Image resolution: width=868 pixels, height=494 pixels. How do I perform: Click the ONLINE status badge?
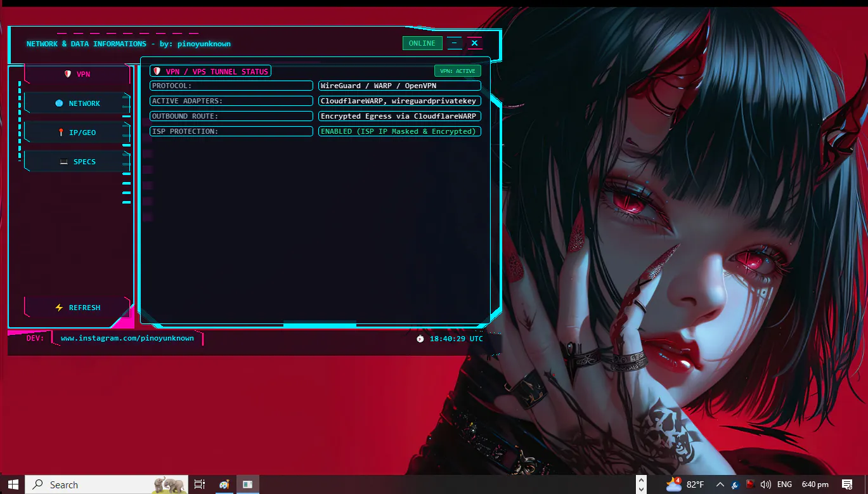422,43
